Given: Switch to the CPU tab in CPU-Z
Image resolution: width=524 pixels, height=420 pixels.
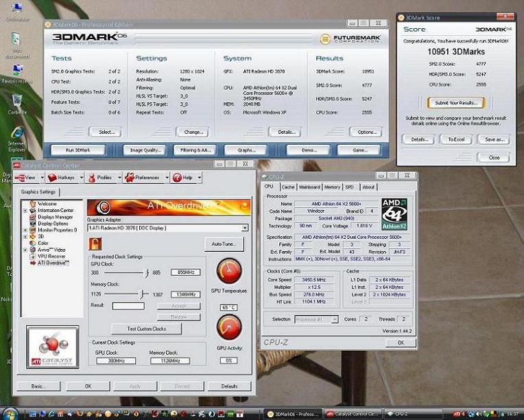Looking at the screenshot, I should tap(269, 187).
